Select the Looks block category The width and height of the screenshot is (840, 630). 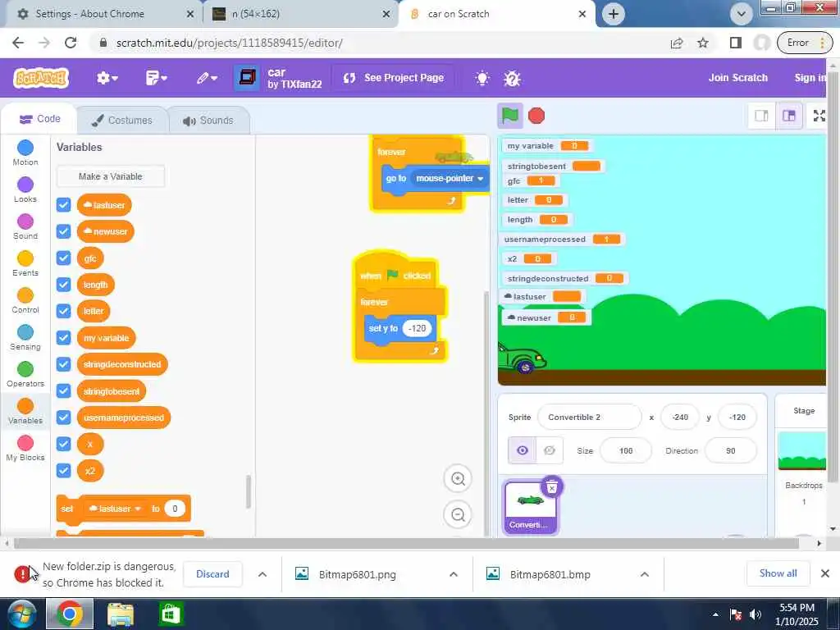(x=25, y=189)
